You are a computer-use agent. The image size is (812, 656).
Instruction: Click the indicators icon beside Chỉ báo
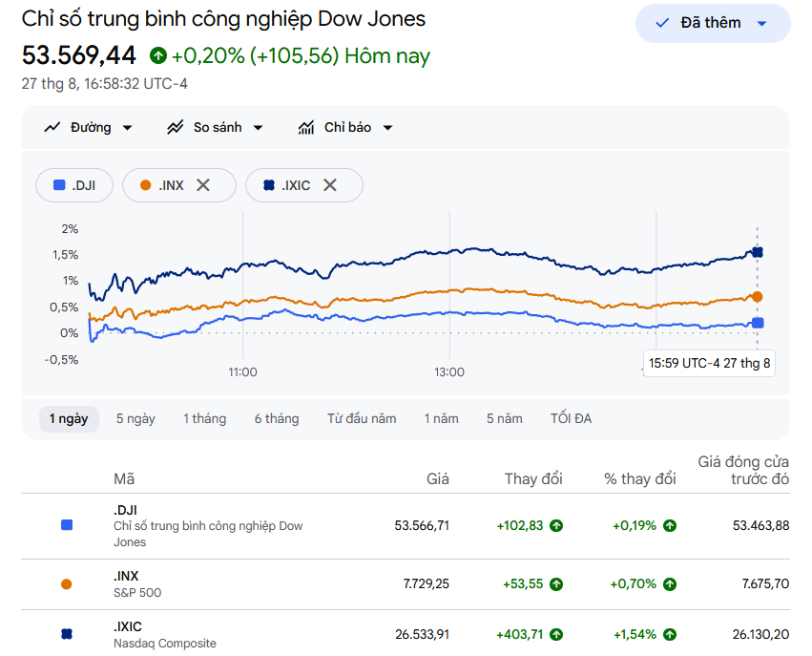tap(306, 127)
